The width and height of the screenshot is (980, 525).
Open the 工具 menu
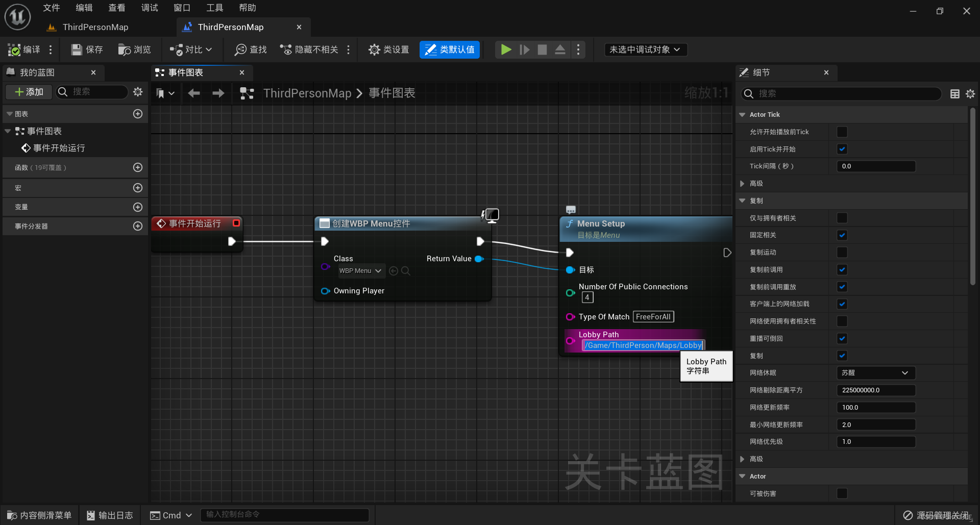215,8
